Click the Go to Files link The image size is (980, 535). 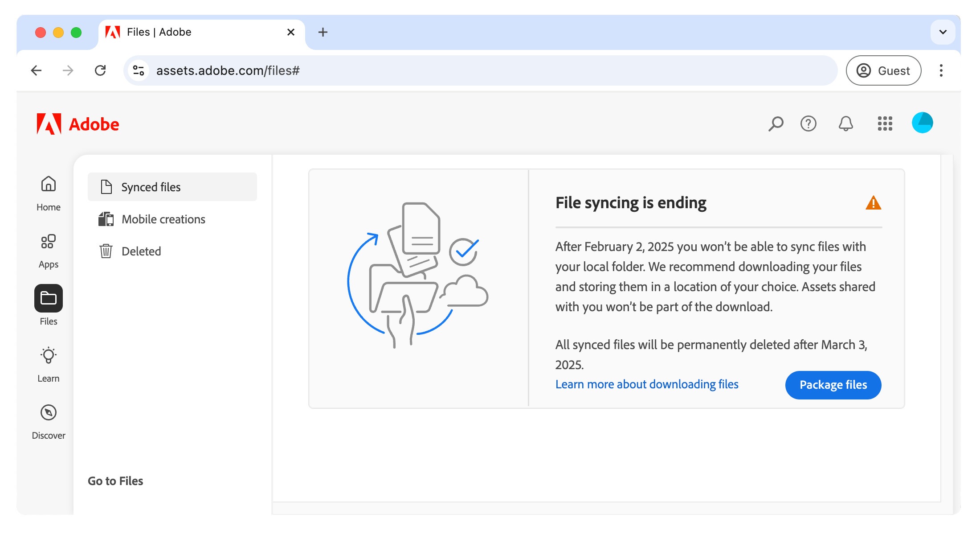click(x=115, y=481)
